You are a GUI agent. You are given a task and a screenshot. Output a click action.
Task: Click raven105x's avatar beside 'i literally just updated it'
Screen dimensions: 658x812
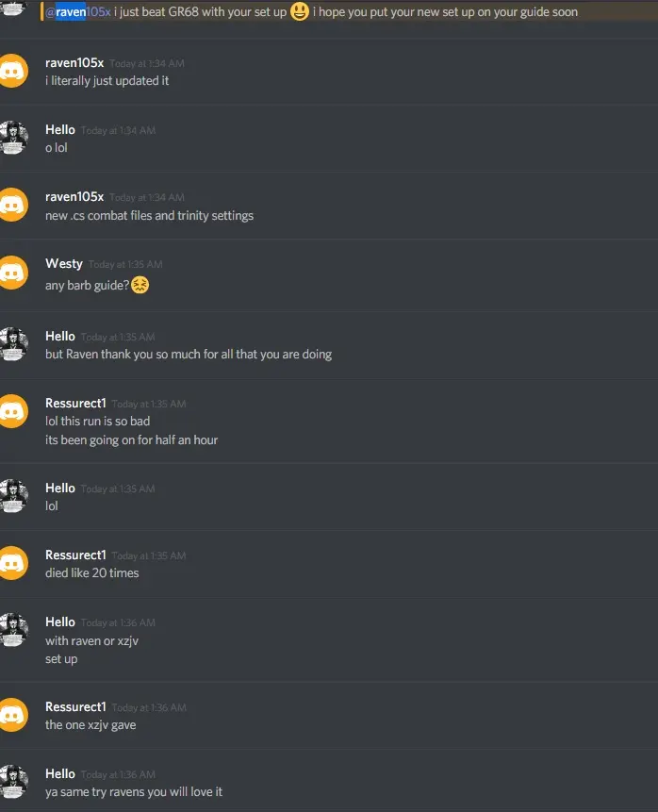[x=12, y=71]
